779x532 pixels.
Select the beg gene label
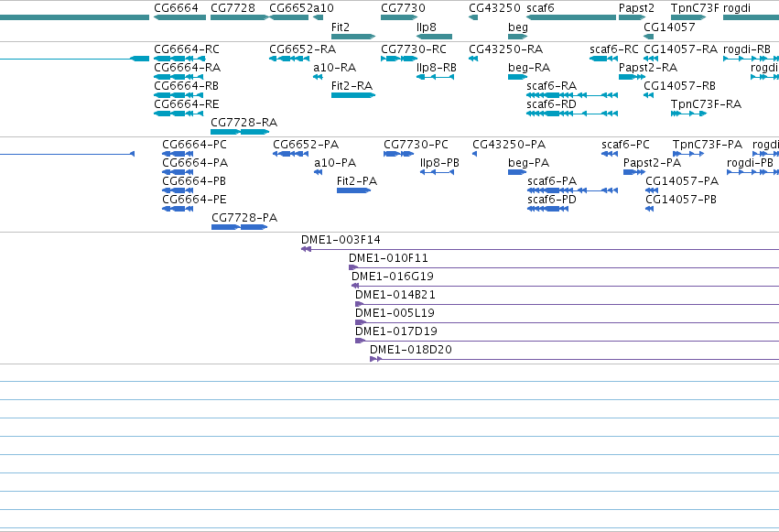pos(518,27)
